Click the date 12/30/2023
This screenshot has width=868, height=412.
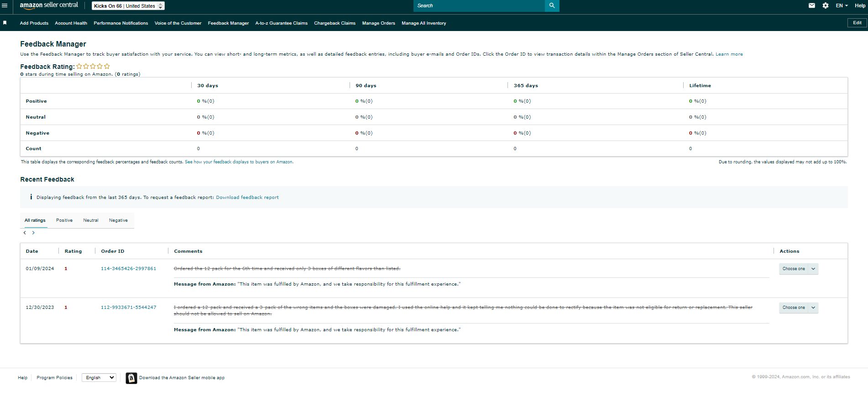click(40, 308)
